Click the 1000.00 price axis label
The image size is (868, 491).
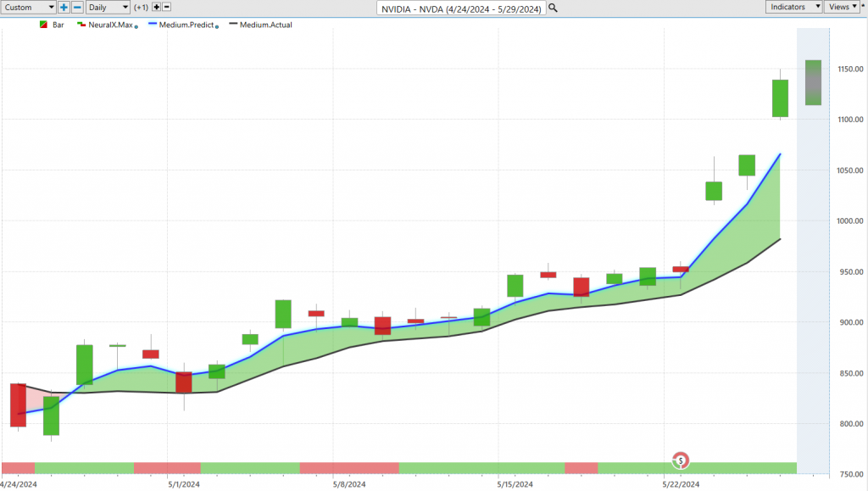pyautogui.click(x=850, y=220)
